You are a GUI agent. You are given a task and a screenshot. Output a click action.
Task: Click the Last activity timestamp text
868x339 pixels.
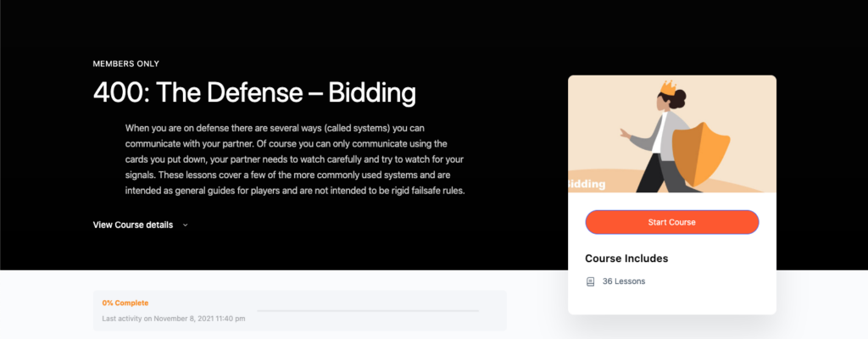(174, 319)
